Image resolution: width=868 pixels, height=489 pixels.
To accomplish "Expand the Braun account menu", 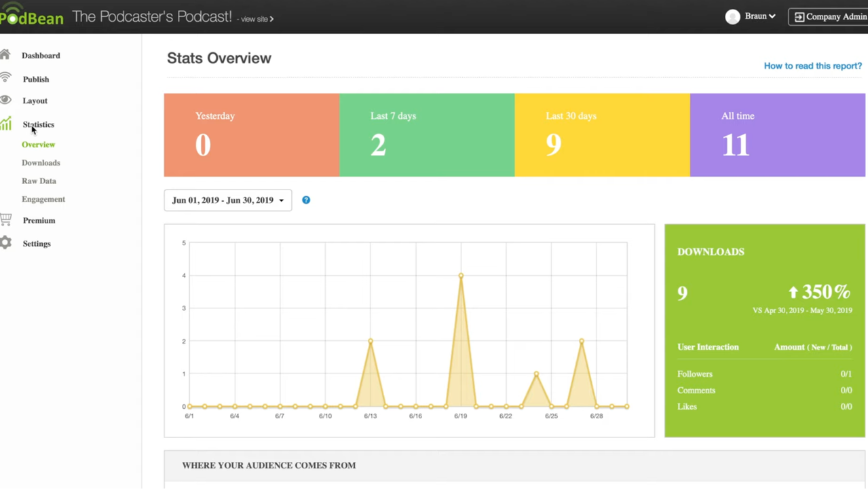I will click(759, 16).
